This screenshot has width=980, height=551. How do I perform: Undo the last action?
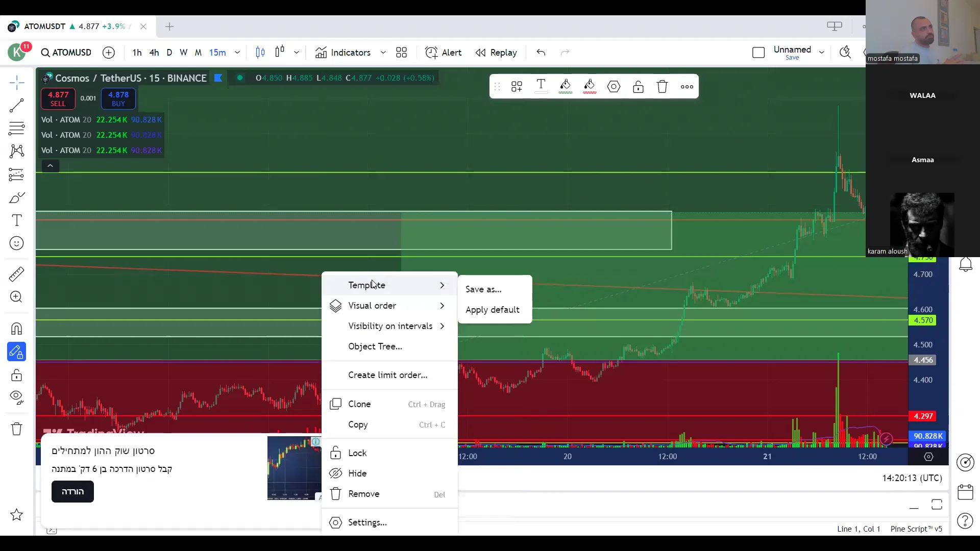[x=541, y=53]
